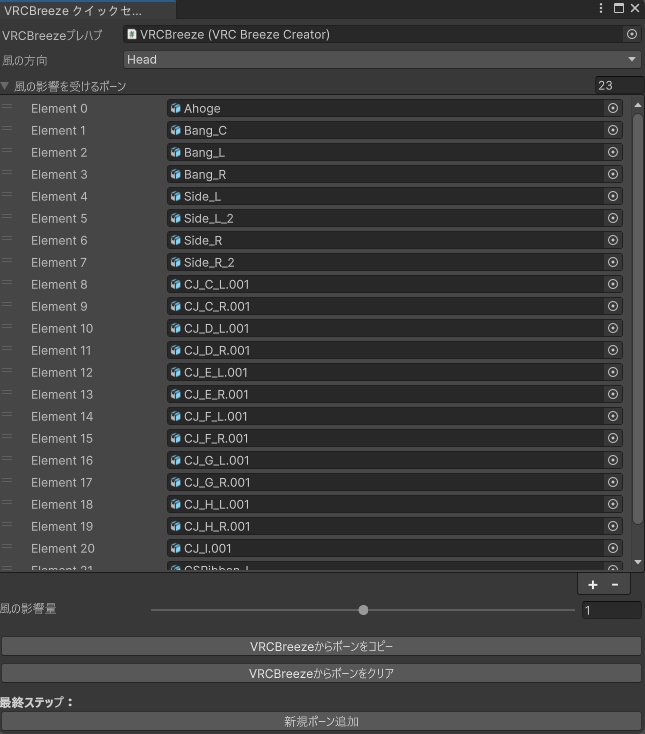Open object picker for VRCBreeze prefab field
Image resolution: width=645 pixels, height=734 pixels.
(632, 34)
